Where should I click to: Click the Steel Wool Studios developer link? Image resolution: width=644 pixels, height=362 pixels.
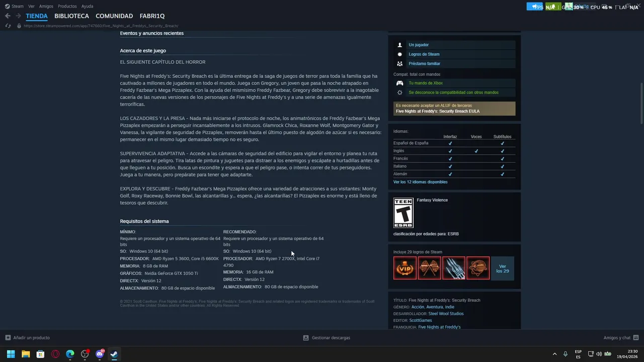(x=446, y=314)
